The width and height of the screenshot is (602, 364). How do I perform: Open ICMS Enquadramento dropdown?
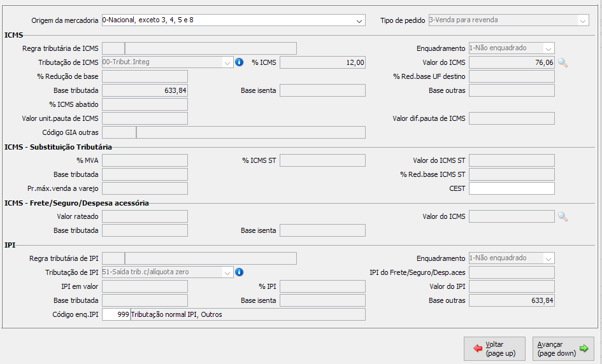point(548,48)
